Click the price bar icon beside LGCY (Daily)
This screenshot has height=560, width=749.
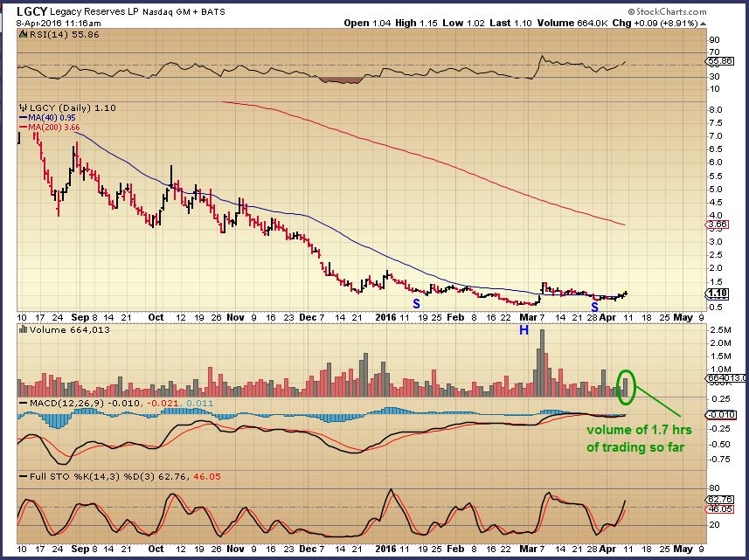pyautogui.click(x=23, y=108)
